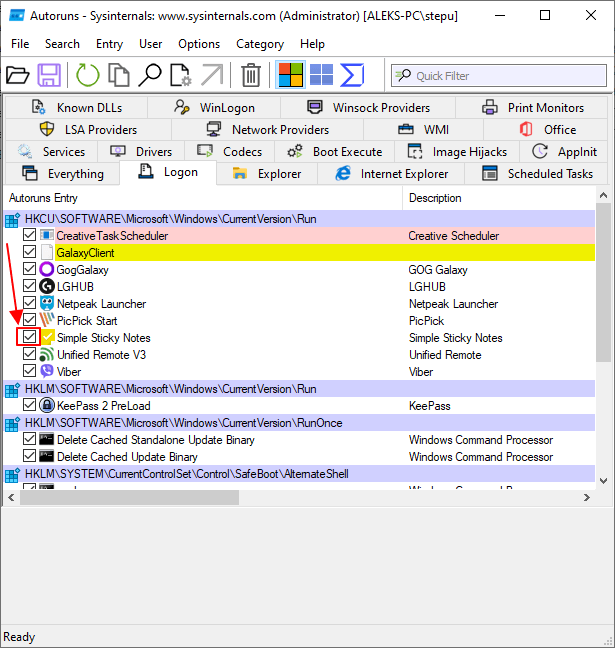This screenshot has height=648, width=615.
Task: Click the LGHUB entry icon
Action: pyautogui.click(x=47, y=286)
